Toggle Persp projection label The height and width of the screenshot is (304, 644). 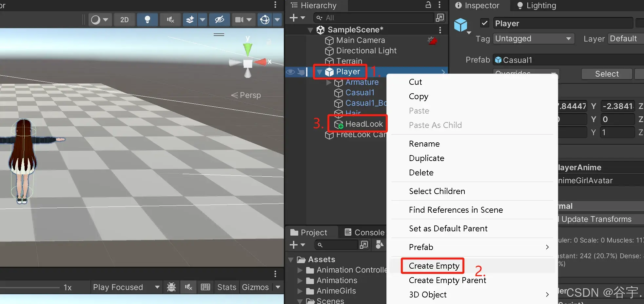(246, 95)
